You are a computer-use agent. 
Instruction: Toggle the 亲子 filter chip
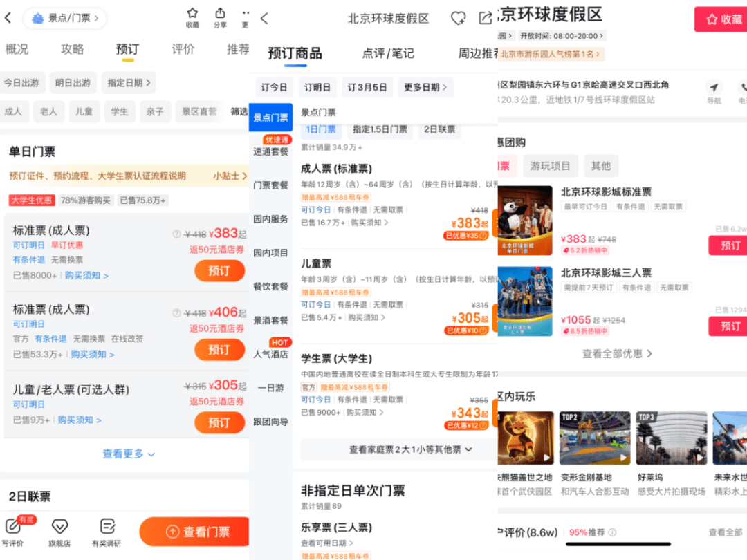pos(155,112)
